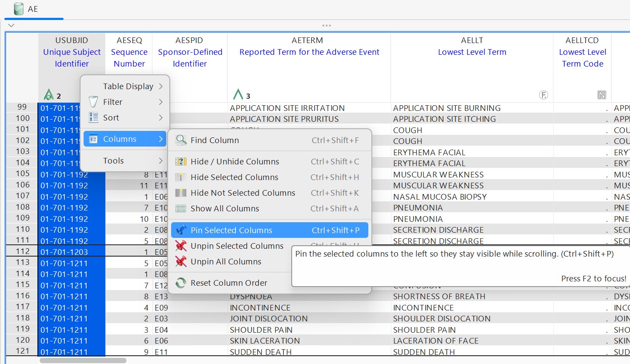Screen dimensions: 630x364
Task: Select Hide Not Selected Columns entry
Action: 270,193
